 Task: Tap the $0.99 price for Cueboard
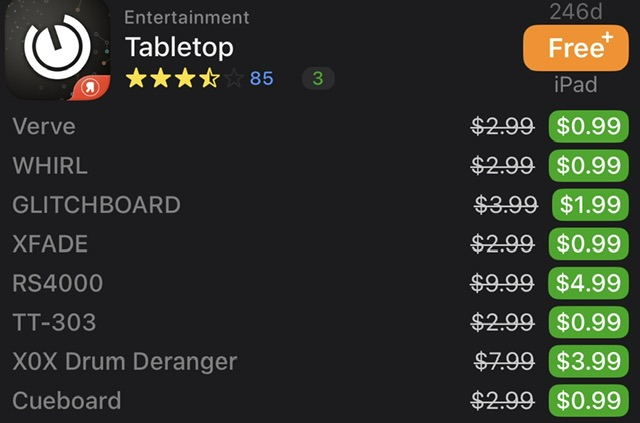click(589, 401)
